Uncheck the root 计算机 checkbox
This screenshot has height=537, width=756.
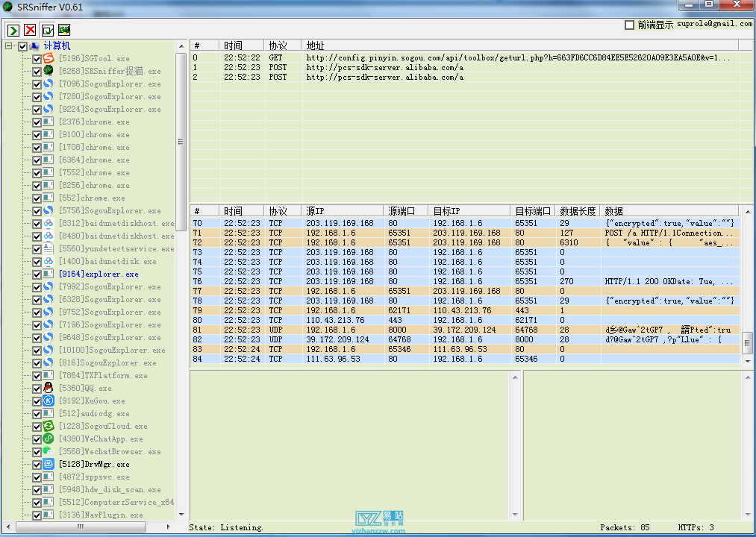click(22, 46)
